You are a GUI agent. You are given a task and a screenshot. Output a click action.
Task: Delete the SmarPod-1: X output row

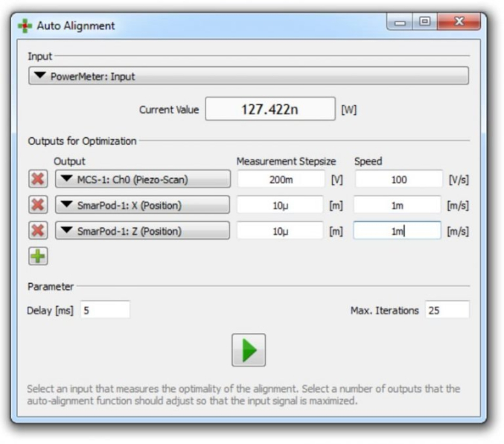pos(38,206)
